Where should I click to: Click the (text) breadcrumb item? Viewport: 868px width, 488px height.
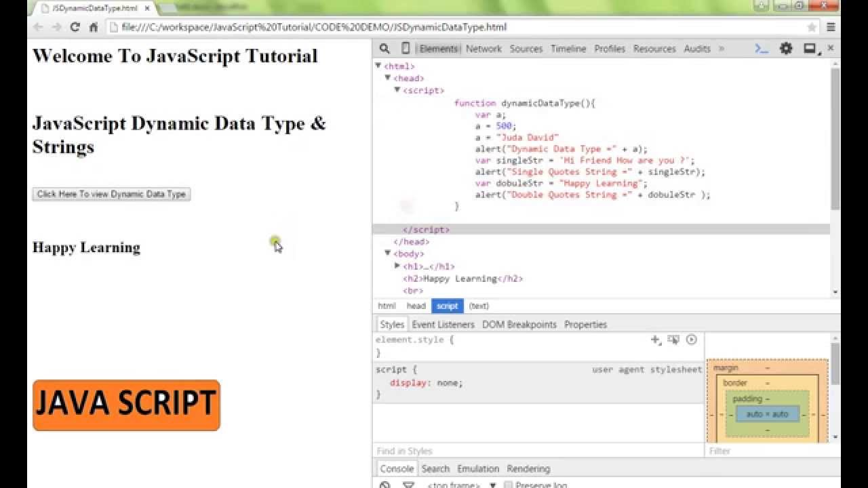point(479,306)
